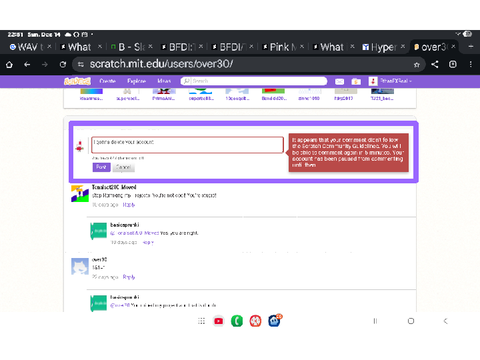
Task: Open Explore in the Scratch navbar
Action: [x=136, y=81]
